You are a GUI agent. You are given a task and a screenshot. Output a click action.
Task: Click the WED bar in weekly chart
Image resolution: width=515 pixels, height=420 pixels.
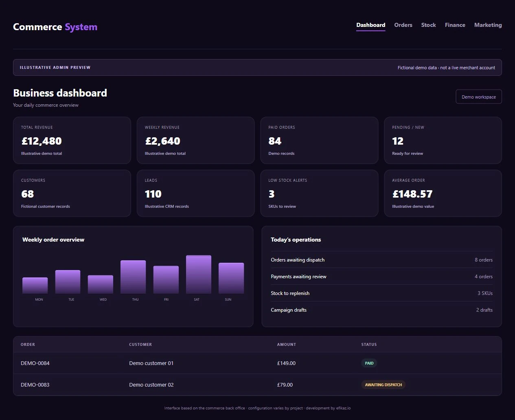(101, 284)
